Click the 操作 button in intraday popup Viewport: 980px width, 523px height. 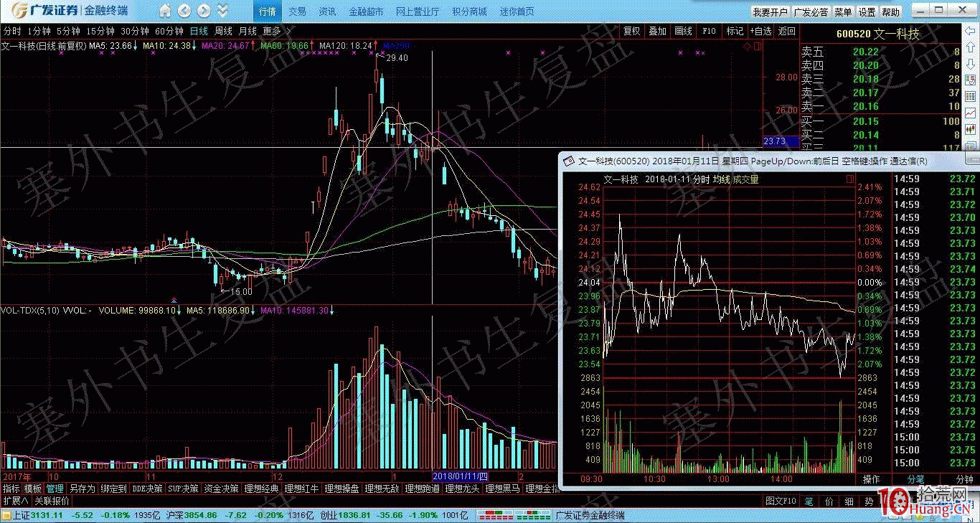tap(871, 479)
